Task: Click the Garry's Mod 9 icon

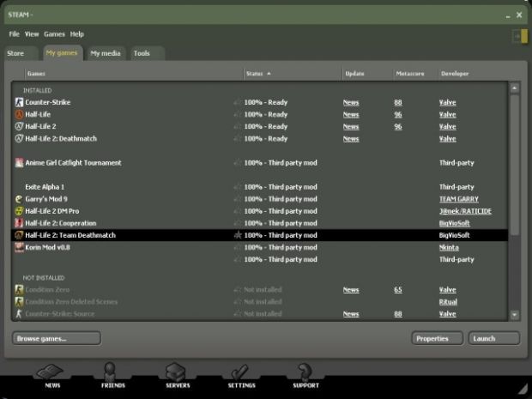Action: [19, 199]
